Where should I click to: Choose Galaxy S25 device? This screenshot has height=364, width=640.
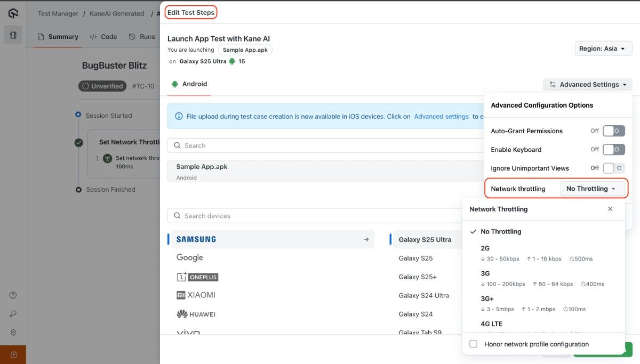click(x=416, y=258)
